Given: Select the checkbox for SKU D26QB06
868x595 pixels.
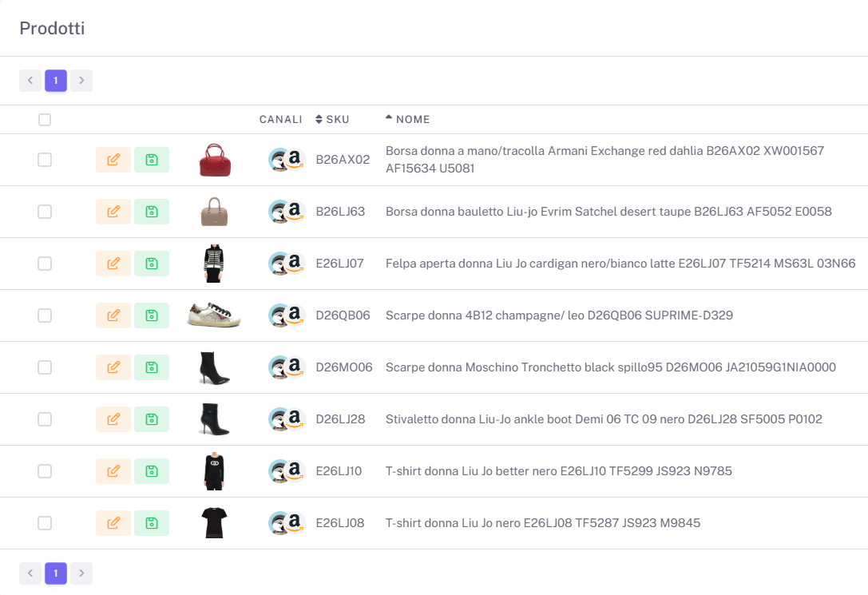Looking at the screenshot, I should [45, 315].
